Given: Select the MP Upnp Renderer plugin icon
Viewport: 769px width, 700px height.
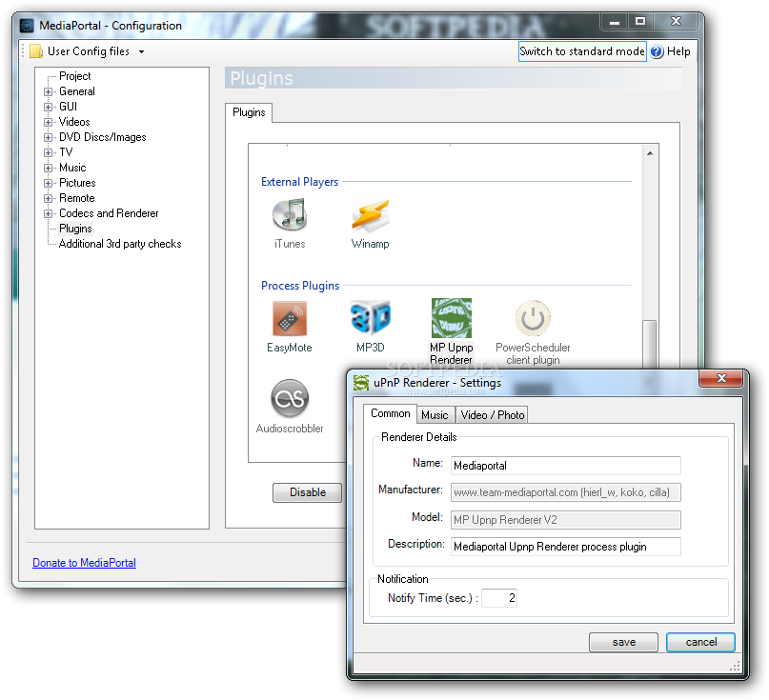Looking at the screenshot, I should click(x=451, y=318).
